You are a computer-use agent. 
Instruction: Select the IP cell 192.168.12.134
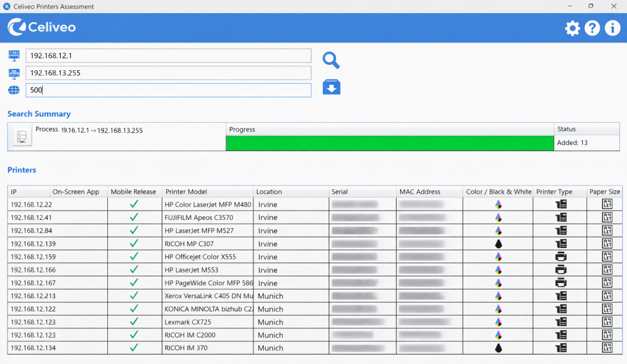pyautogui.click(x=57, y=348)
